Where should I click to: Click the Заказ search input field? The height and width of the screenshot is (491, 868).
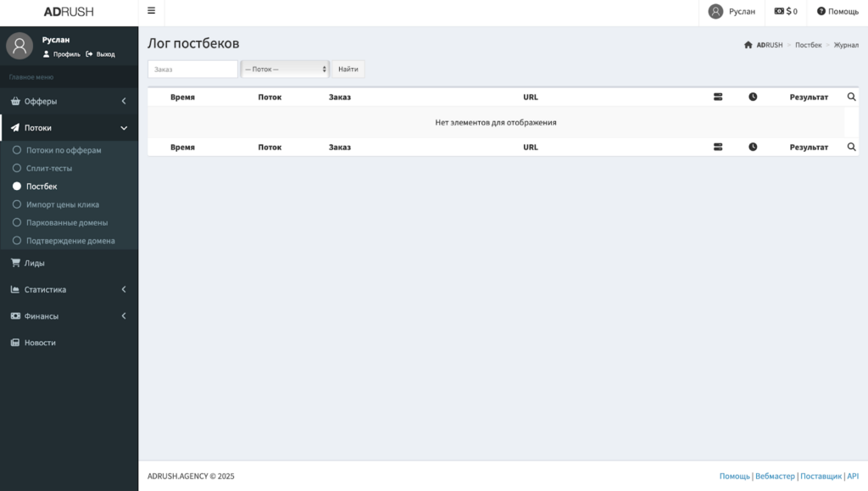[x=192, y=70]
